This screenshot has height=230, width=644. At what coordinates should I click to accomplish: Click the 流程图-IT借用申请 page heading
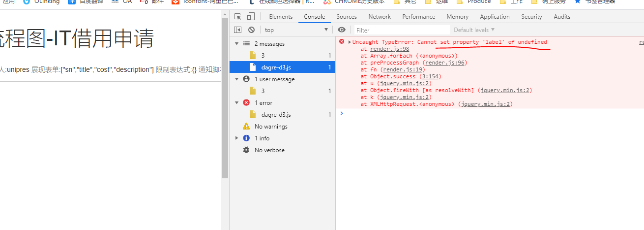pyautogui.click(x=77, y=39)
